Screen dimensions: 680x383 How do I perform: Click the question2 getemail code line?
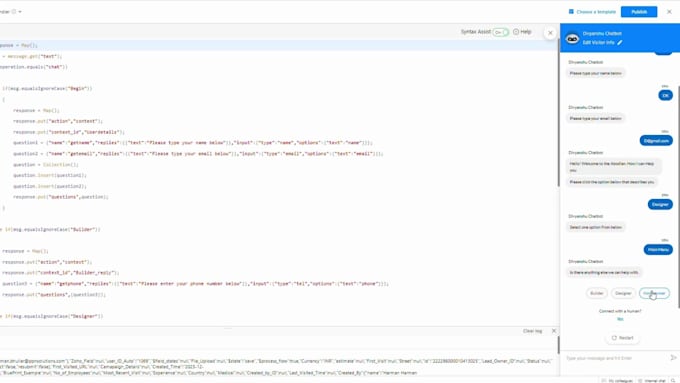[198, 154]
